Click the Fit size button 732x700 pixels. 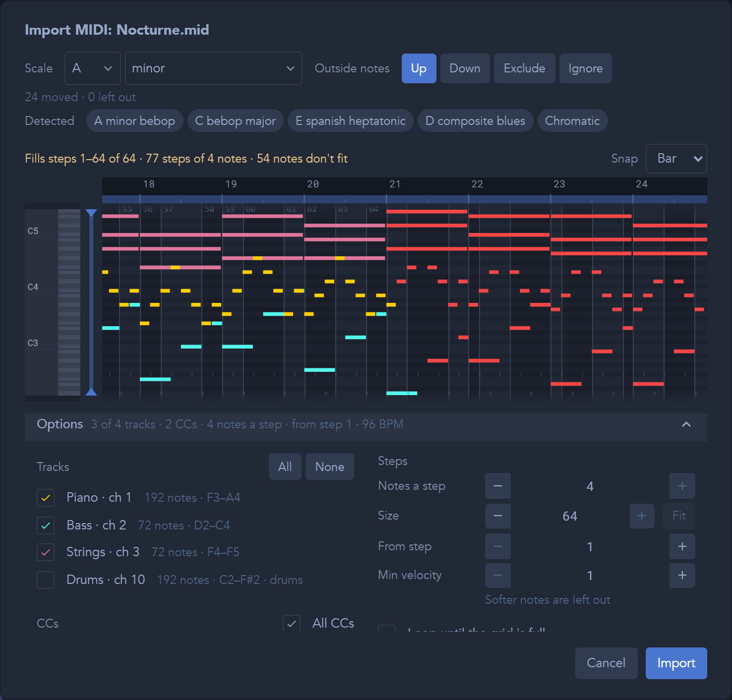pyautogui.click(x=679, y=516)
